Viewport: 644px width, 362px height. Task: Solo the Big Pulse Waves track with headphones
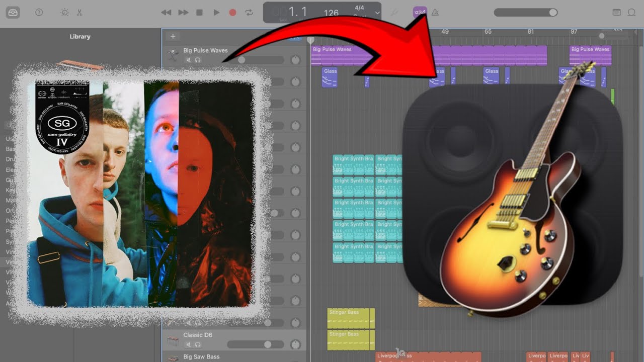pos(198,60)
